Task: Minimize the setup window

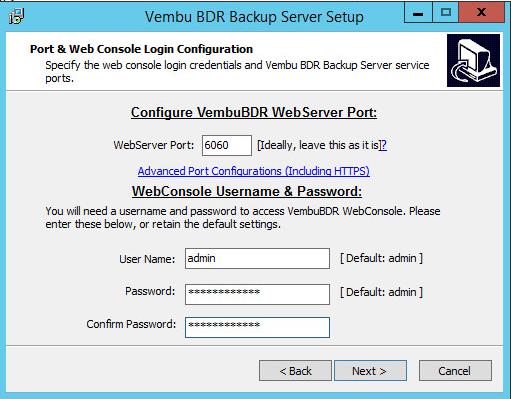Action: [x=418, y=13]
